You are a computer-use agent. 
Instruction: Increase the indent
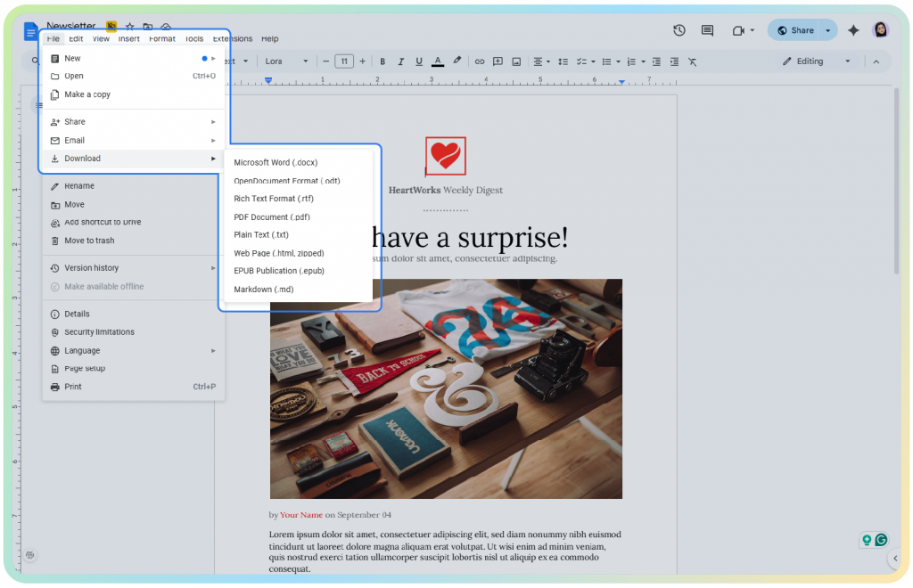(x=674, y=61)
